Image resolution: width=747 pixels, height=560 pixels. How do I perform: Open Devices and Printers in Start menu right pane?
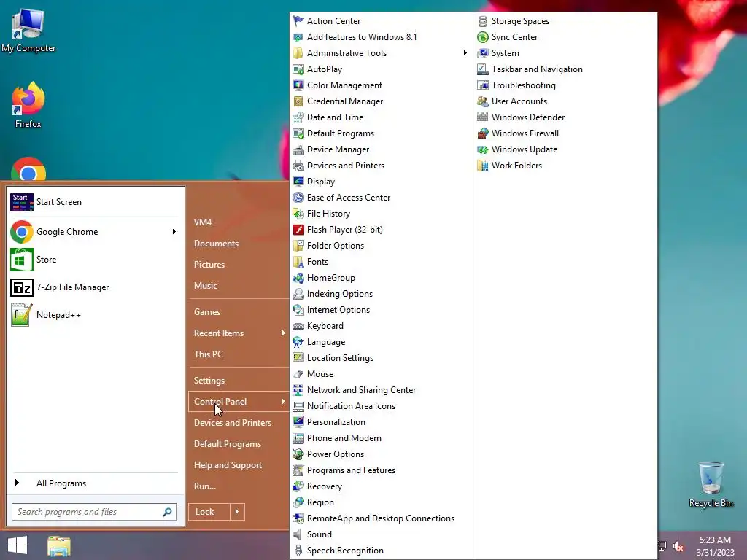233,423
